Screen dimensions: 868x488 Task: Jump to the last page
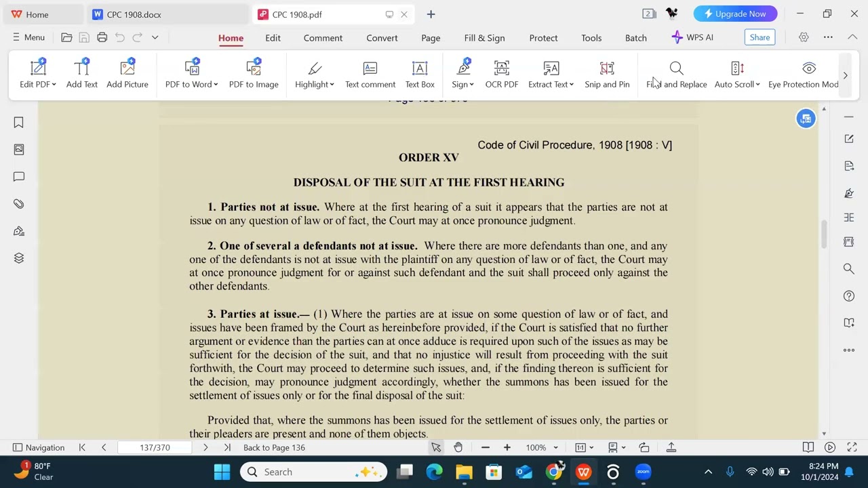coord(227,447)
